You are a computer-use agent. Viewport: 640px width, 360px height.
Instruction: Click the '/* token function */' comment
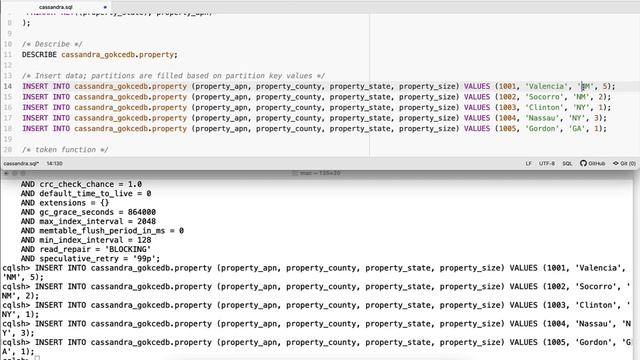[65, 150]
